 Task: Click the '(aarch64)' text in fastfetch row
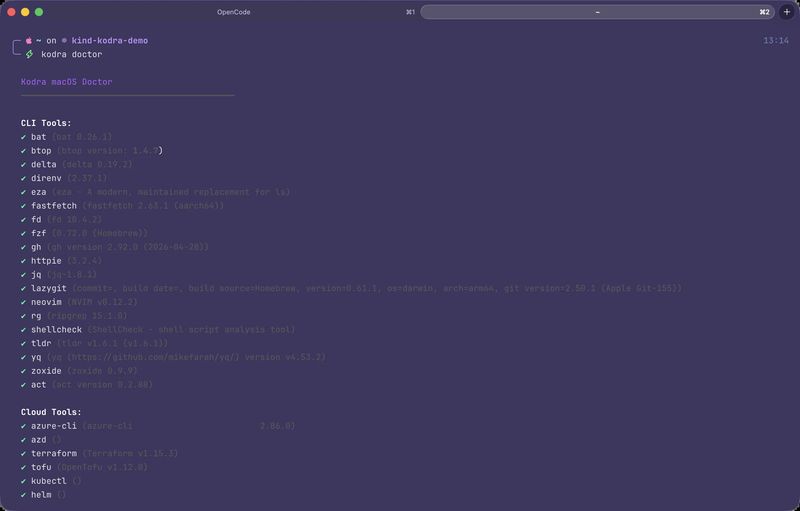pyautogui.click(x=196, y=206)
